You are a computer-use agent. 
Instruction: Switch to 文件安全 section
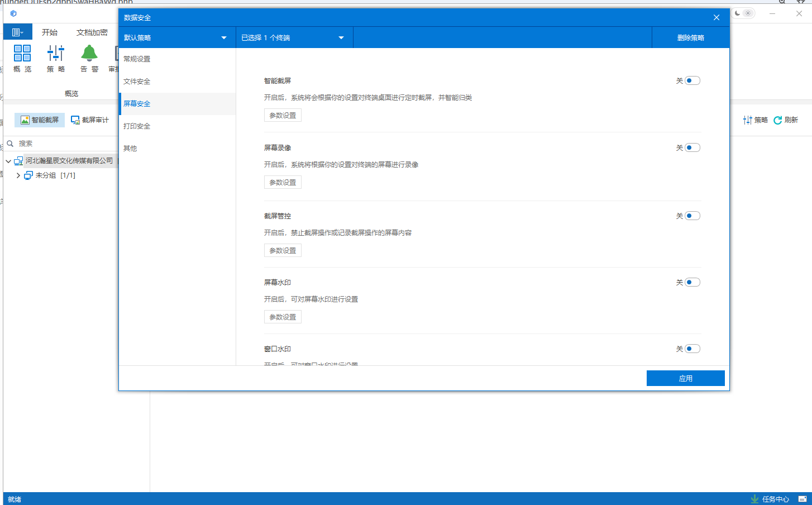137,82
